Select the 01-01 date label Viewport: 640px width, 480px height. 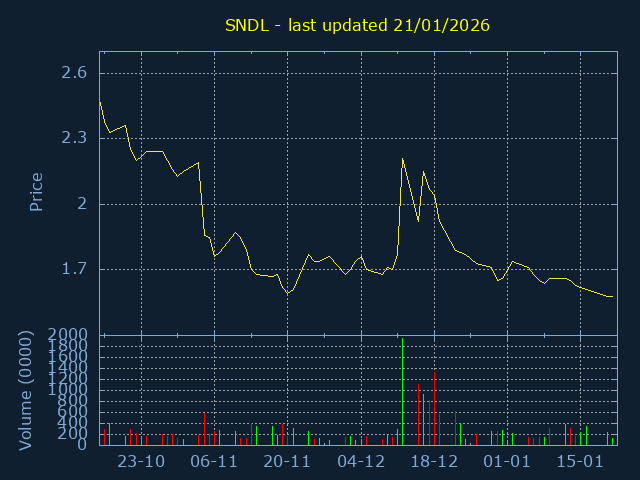point(507,462)
